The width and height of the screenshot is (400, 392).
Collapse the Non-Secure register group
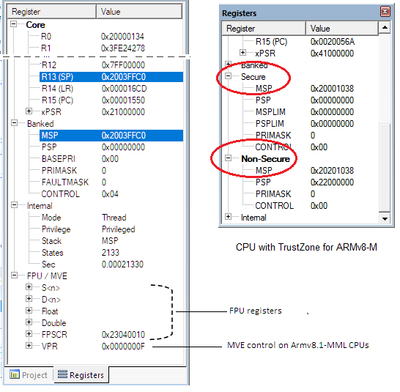(228, 158)
